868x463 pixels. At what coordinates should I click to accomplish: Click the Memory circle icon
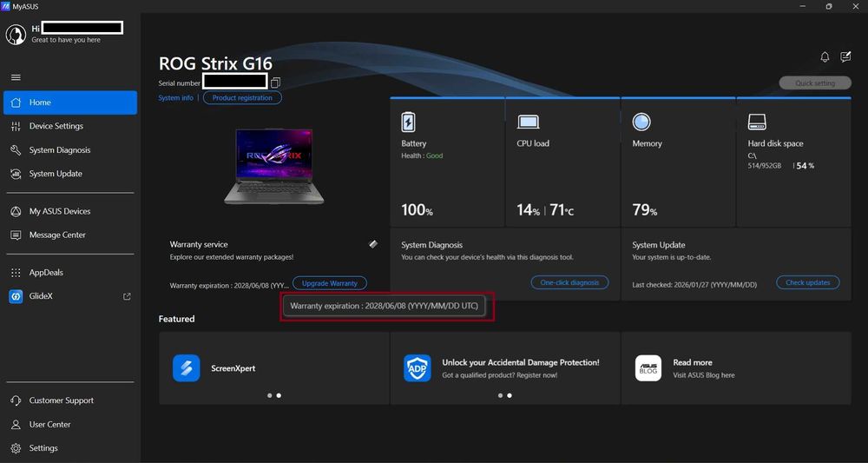point(641,122)
